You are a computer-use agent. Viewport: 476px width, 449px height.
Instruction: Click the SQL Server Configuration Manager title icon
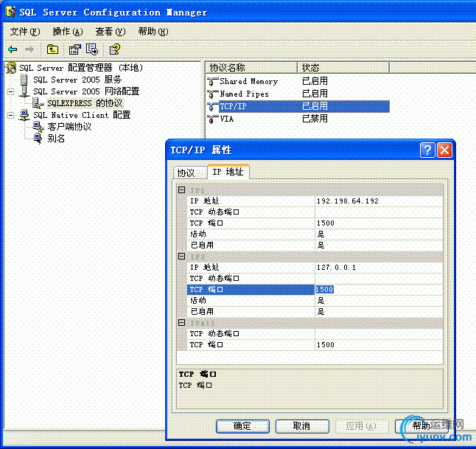10,12
